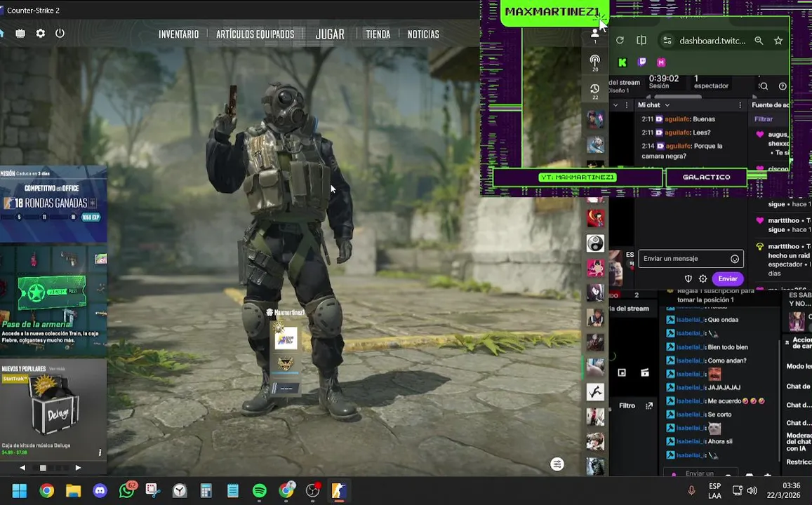Screen dimensions: 812x505
Task: Open the TIENDA tab
Action: click(x=378, y=34)
